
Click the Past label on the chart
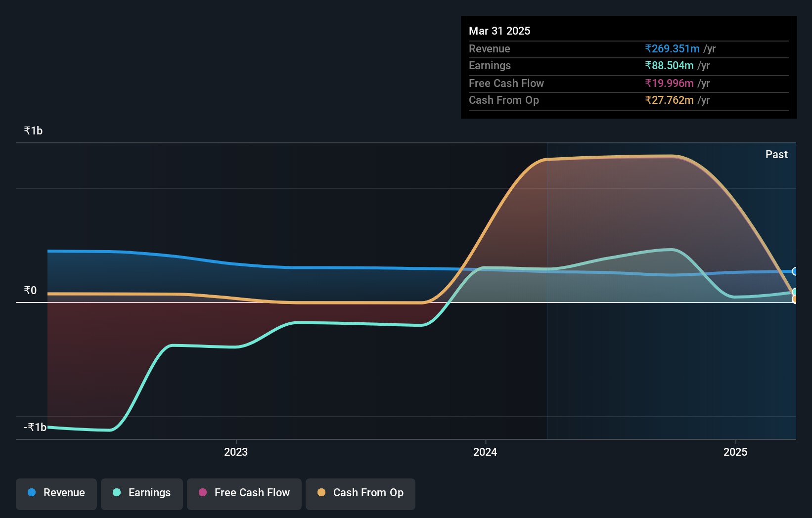coord(776,154)
